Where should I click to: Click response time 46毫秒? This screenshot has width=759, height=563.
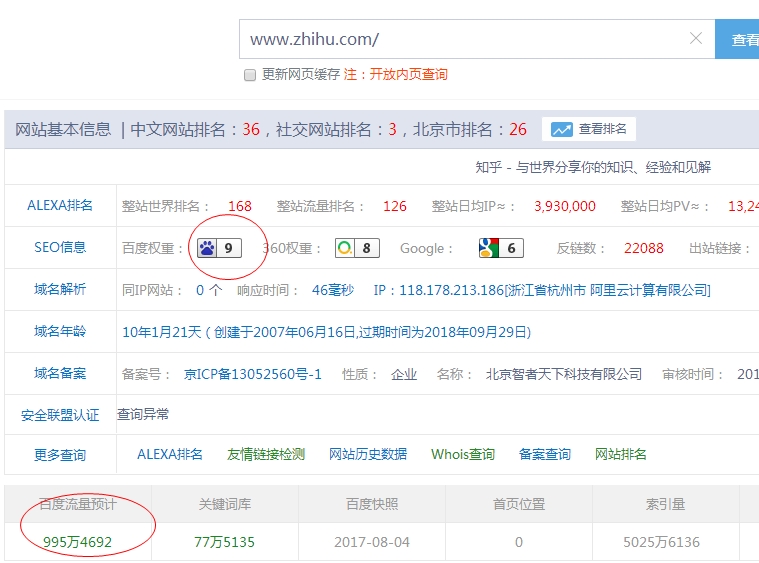(333, 290)
